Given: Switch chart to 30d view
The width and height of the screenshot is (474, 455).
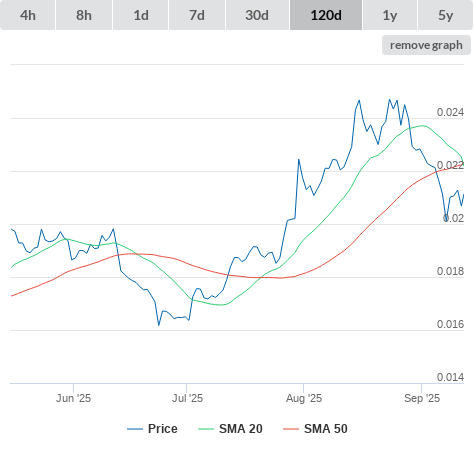Looking at the screenshot, I should pos(257,15).
